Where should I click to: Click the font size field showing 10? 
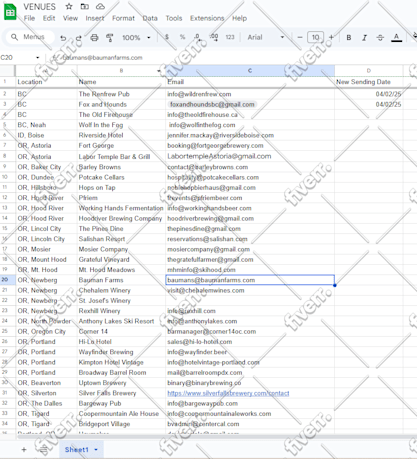click(315, 37)
